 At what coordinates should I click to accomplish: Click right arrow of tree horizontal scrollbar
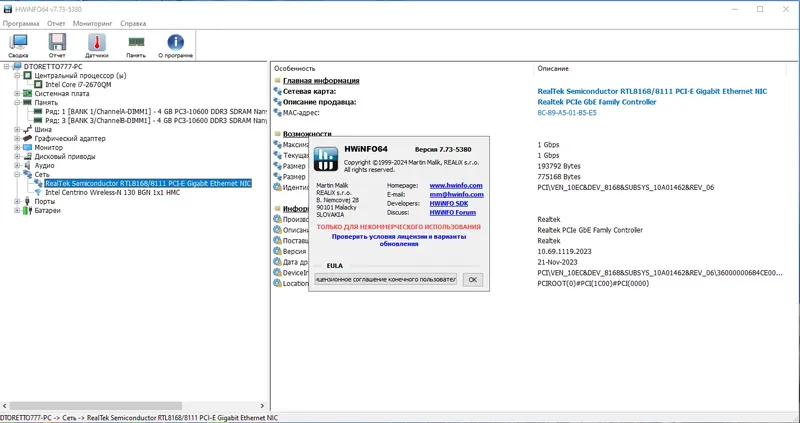click(263, 406)
